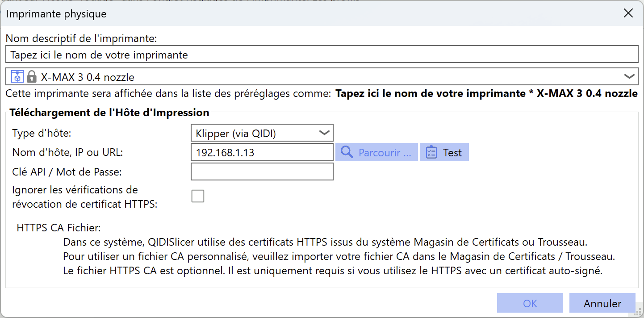
Task: Enable ignoring HTTPS certificate revocation checks
Action: point(198,196)
